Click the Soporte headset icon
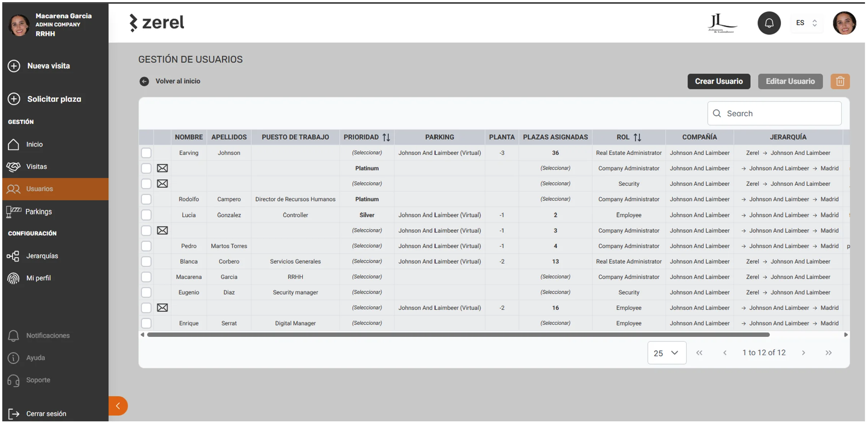 coord(13,380)
